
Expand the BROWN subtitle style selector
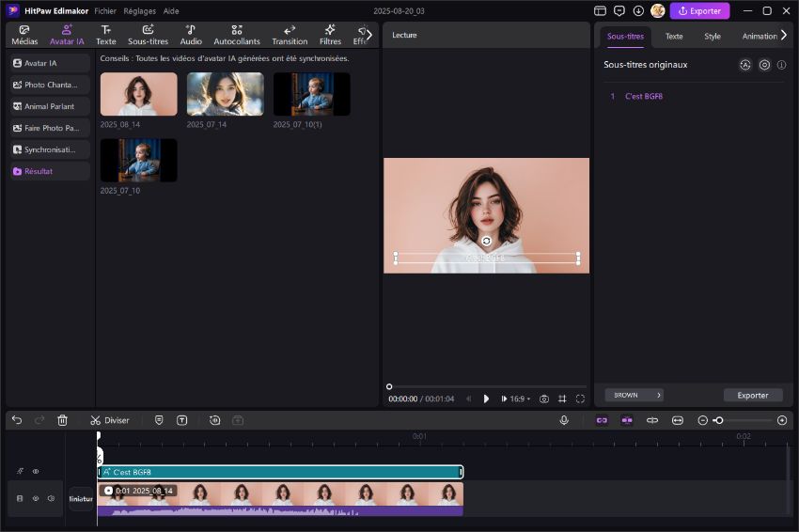pos(634,395)
